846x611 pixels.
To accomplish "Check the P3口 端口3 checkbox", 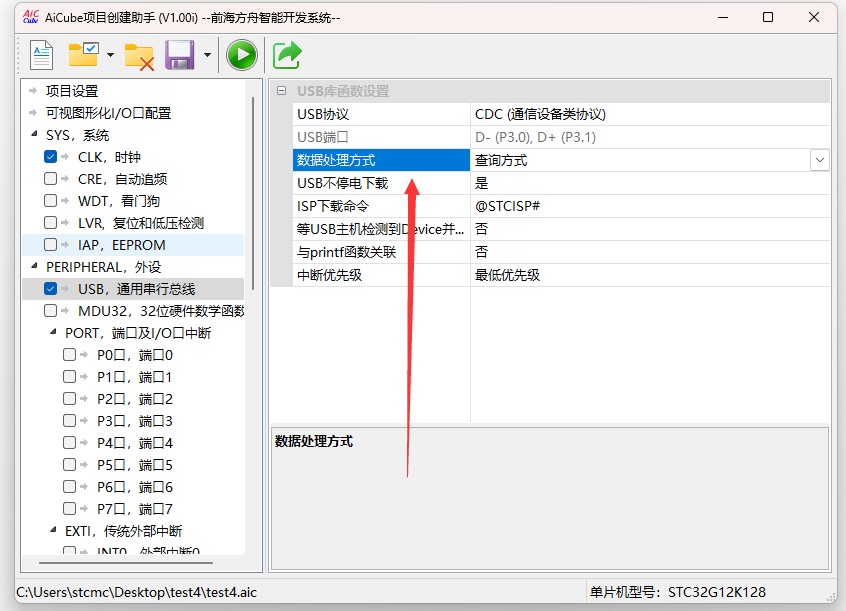I will point(70,420).
